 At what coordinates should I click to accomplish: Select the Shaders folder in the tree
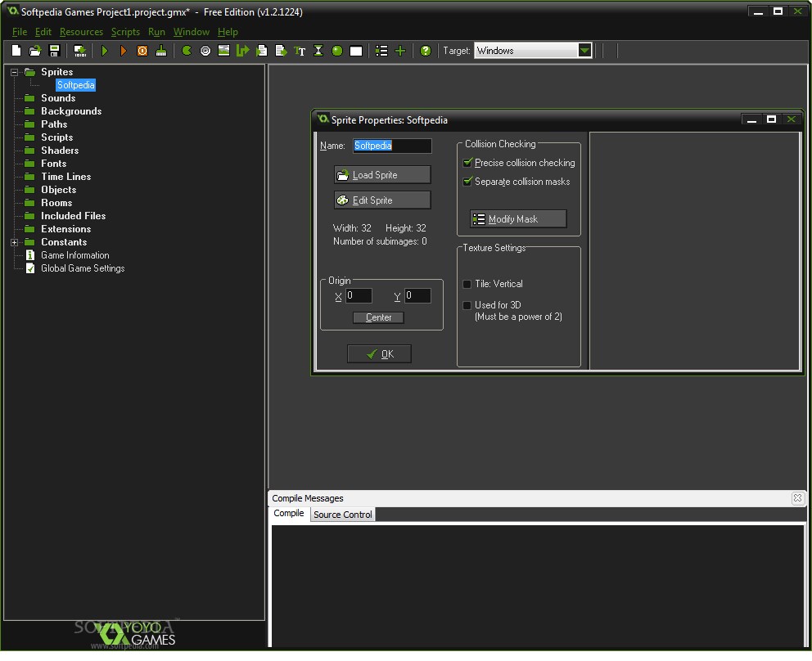(x=60, y=151)
